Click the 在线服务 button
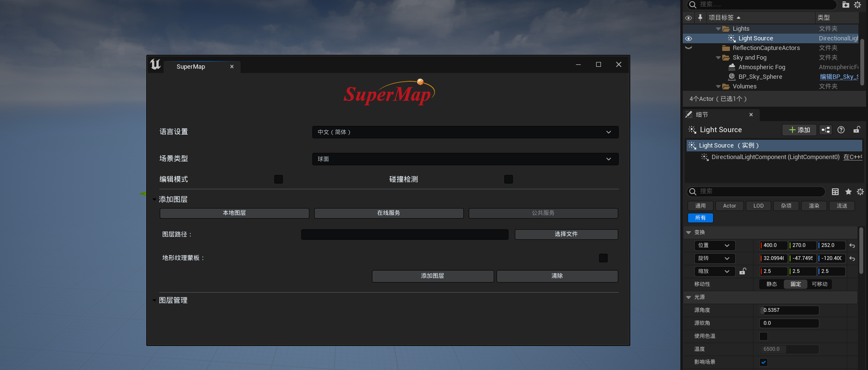Screen dimensions: 868x370 [x=389, y=213]
